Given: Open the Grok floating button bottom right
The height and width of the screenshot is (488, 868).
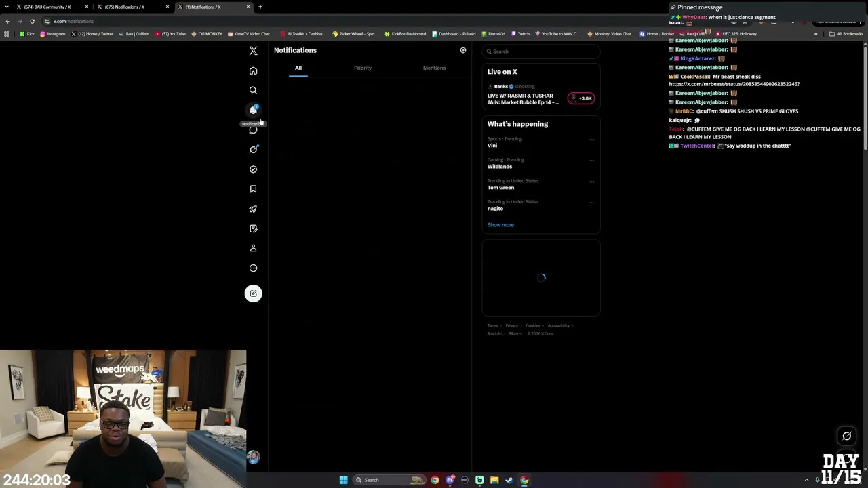Looking at the screenshot, I should tap(846, 436).
